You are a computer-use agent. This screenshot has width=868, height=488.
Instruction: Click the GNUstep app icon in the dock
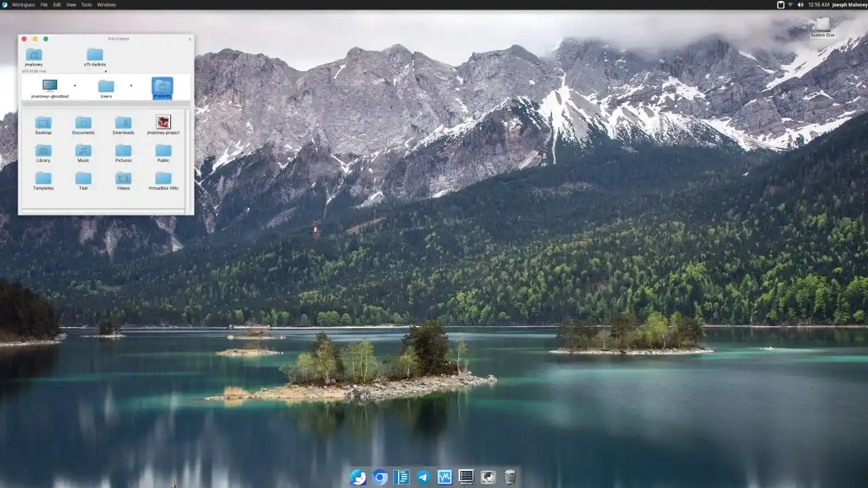pyautogui.click(x=488, y=477)
